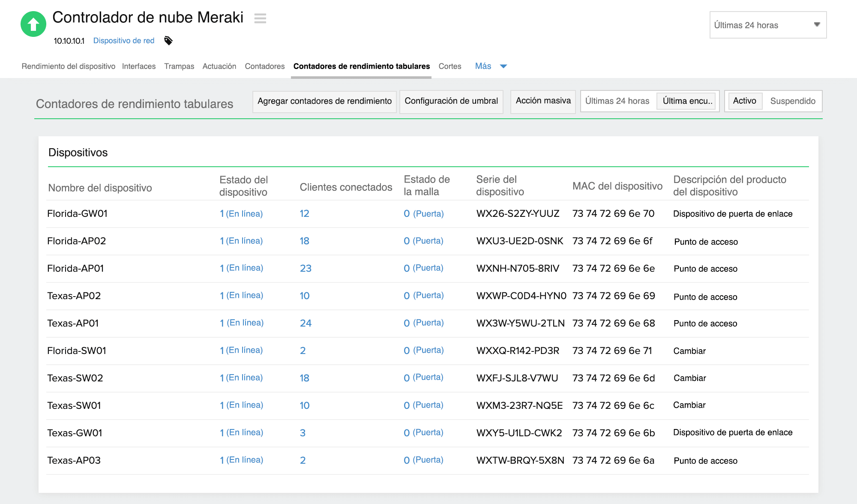The width and height of the screenshot is (857, 504).
Task: Open the Últimas 24 horas dropdown at top right
Action: point(767,25)
